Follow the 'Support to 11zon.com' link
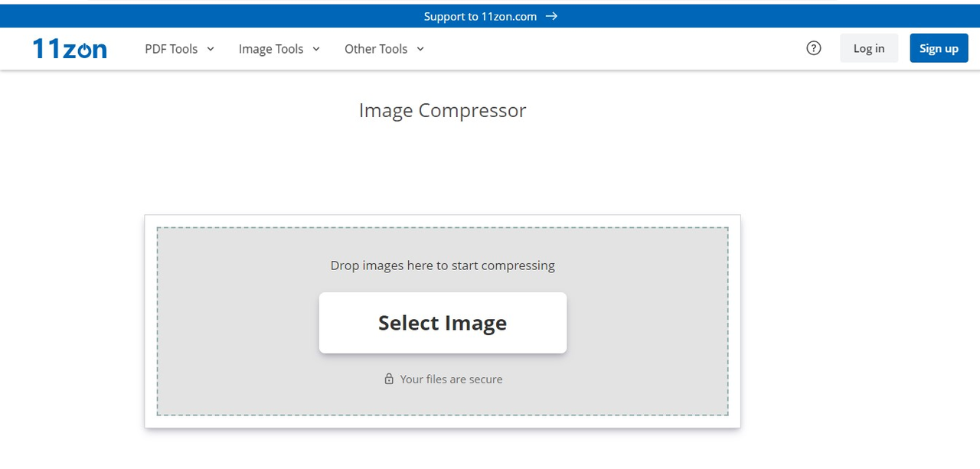 pyautogui.click(x=480, y=16)
